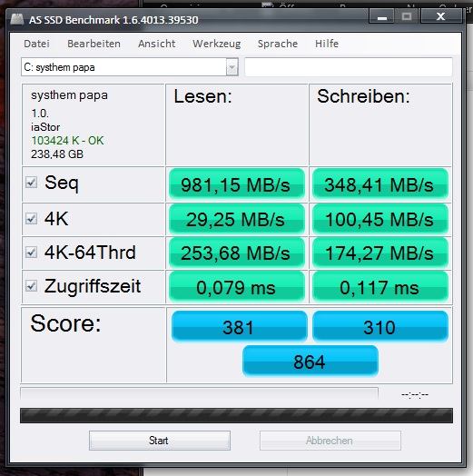The image size is (473, 476).
Task: Click the Score: label
Action: [65, 323]
